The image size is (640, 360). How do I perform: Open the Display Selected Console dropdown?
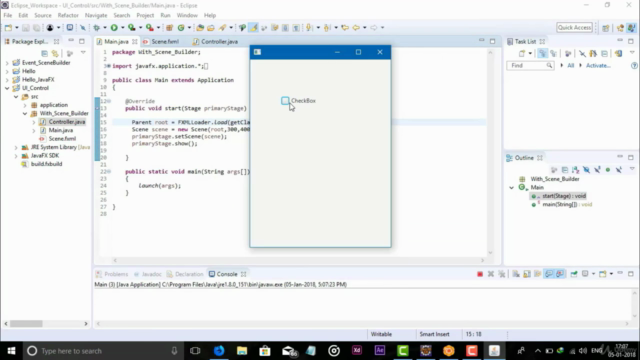[x=593, y=274]
